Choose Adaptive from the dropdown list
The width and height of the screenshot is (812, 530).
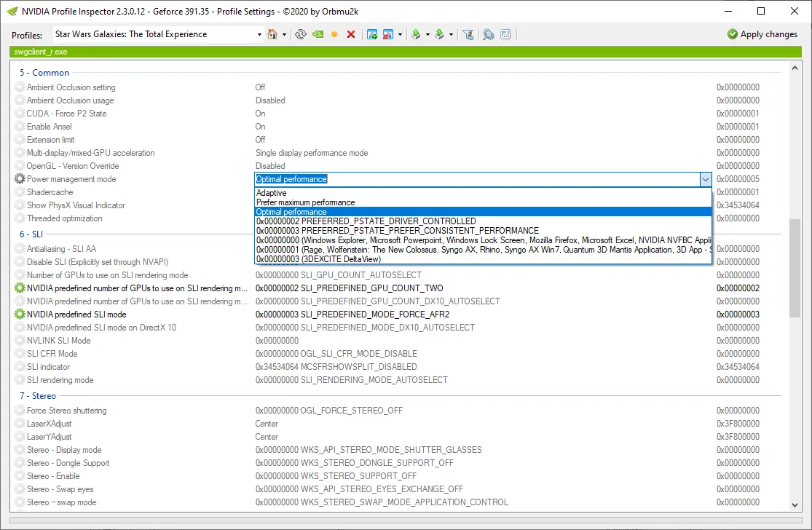(483, 192)
